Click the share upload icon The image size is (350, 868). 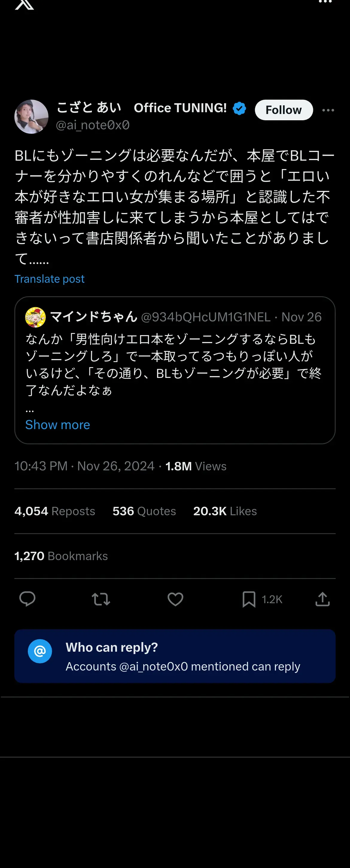click(x=322, y=599)
